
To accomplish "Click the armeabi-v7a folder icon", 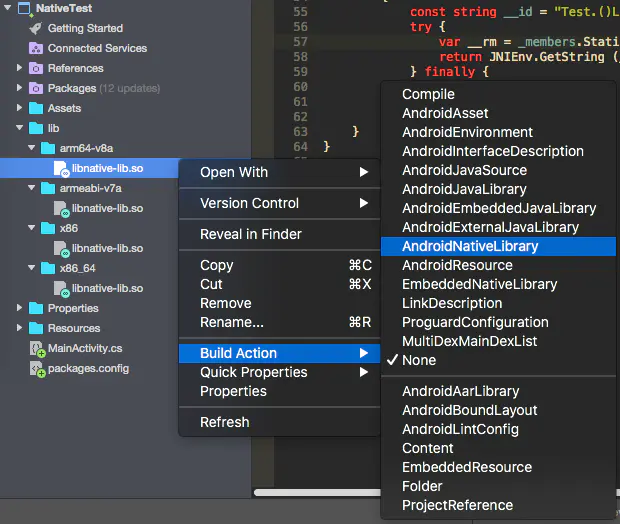I will (x=48, y=188).
